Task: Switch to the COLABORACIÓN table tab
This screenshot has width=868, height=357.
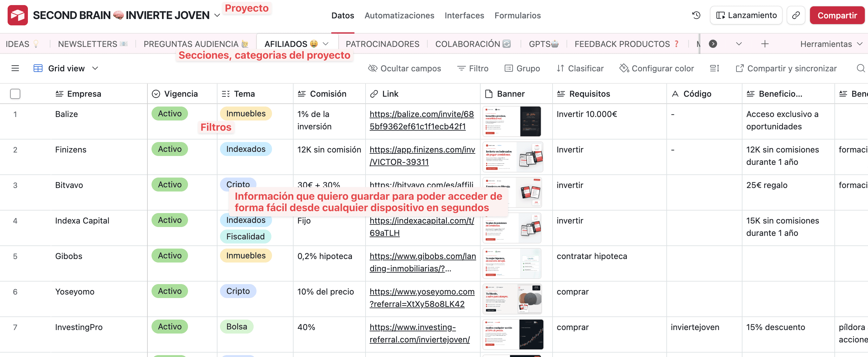Action: [473, 44]
